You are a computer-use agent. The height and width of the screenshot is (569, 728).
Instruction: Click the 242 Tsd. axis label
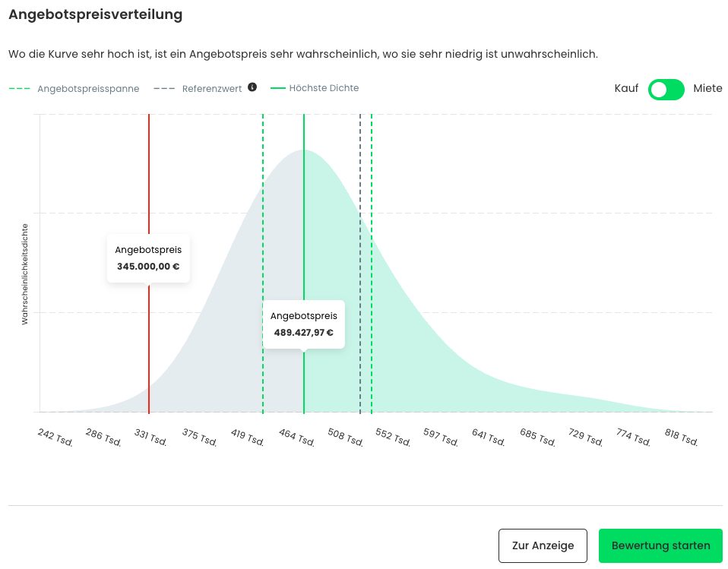click(55, 438)
